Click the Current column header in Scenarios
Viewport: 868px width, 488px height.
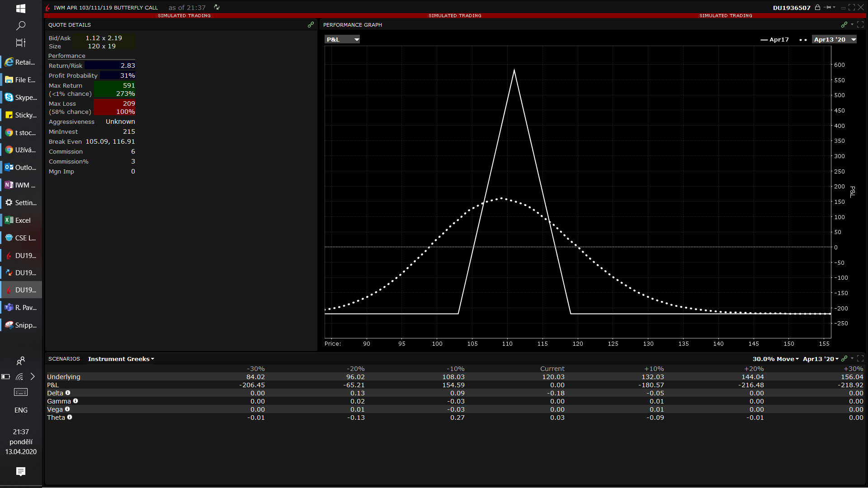point(552,369)
